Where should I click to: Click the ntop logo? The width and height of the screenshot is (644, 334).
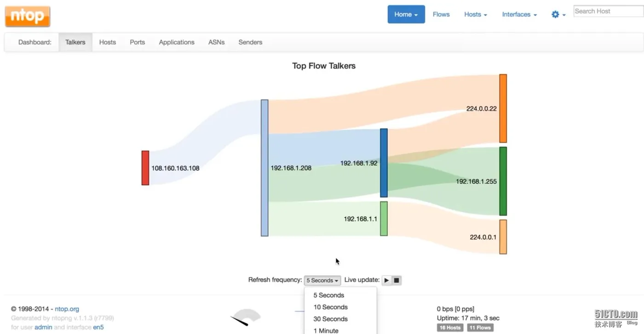(28, 17)
